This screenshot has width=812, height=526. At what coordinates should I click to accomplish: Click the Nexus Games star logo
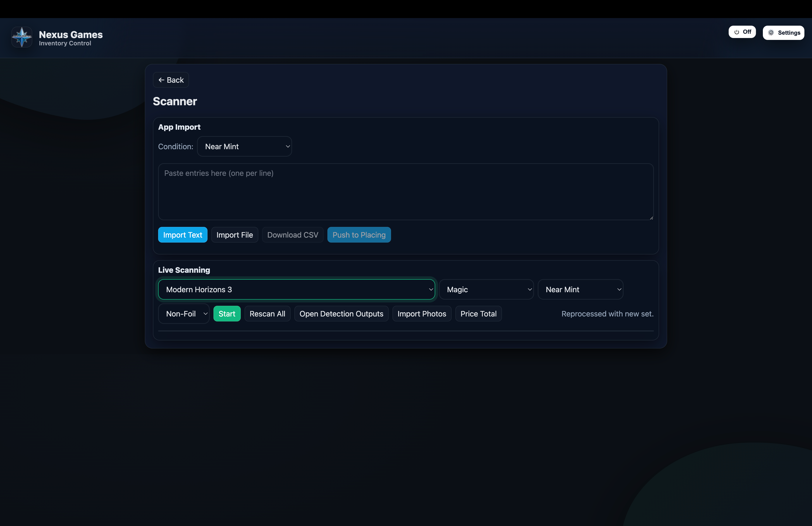click(x=22, y=37)
